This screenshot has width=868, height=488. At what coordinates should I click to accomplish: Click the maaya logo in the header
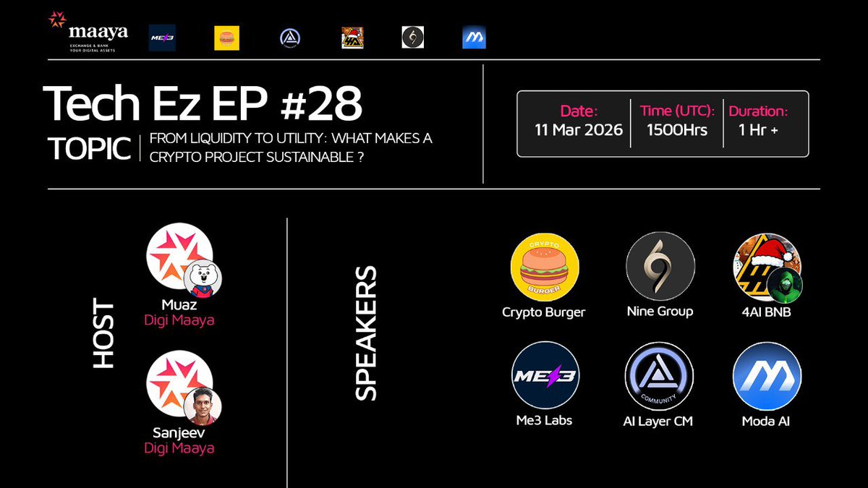90,32
